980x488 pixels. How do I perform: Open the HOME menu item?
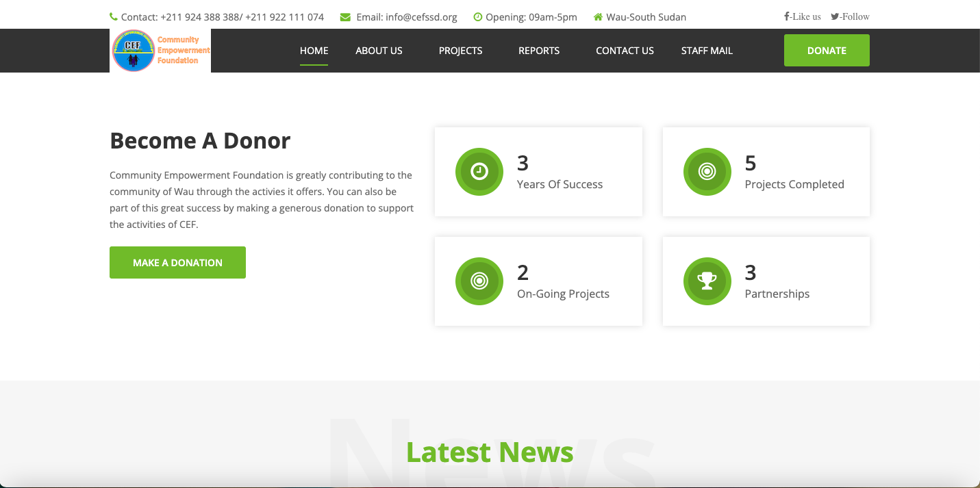[x=314, y=51]
